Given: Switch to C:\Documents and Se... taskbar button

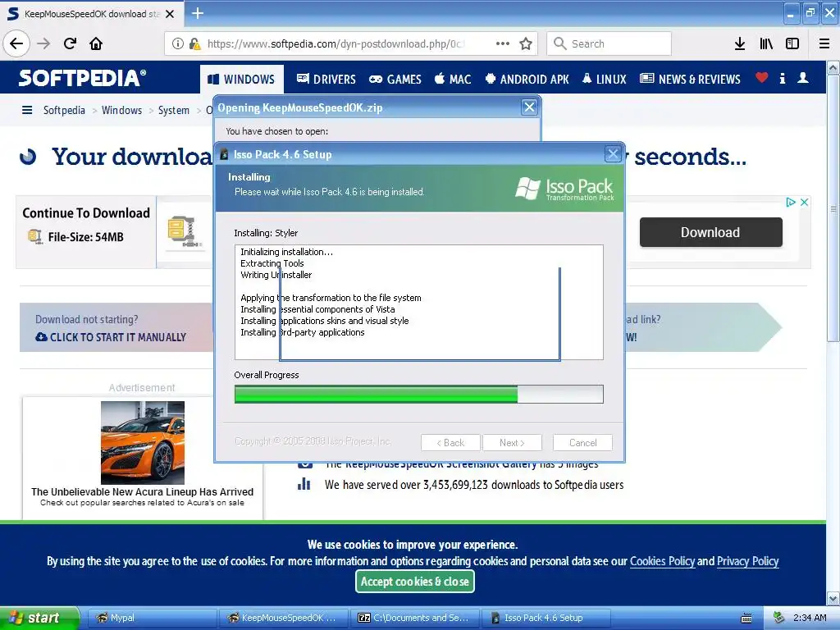Looking at the screenshot, I should point(415,618).
